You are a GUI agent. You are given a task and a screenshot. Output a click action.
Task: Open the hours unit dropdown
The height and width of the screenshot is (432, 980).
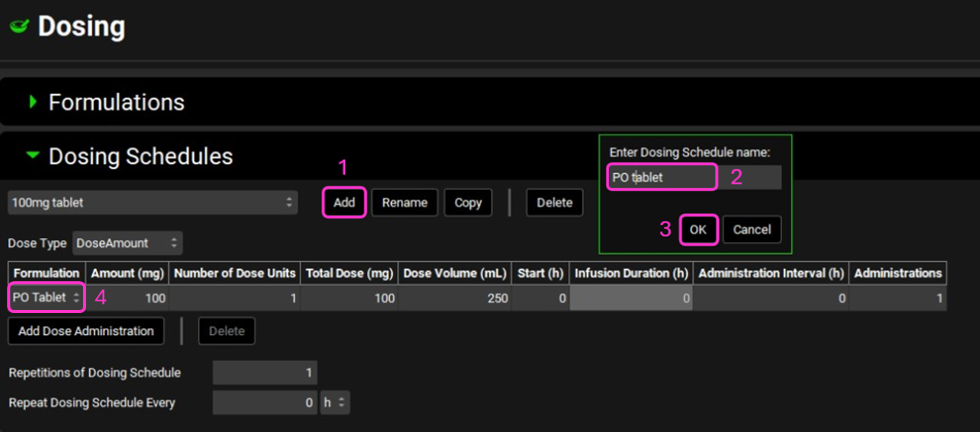tap(334, 402)
